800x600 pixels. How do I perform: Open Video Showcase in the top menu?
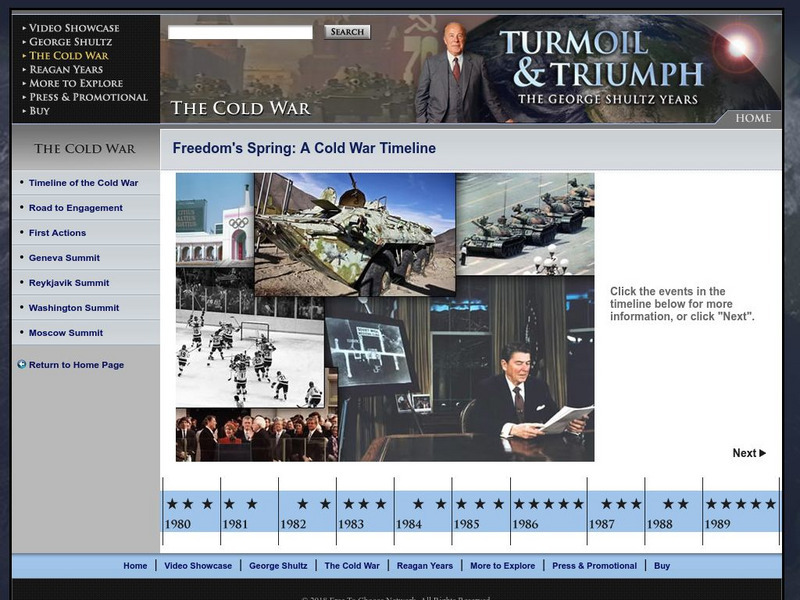coord(74,28)
